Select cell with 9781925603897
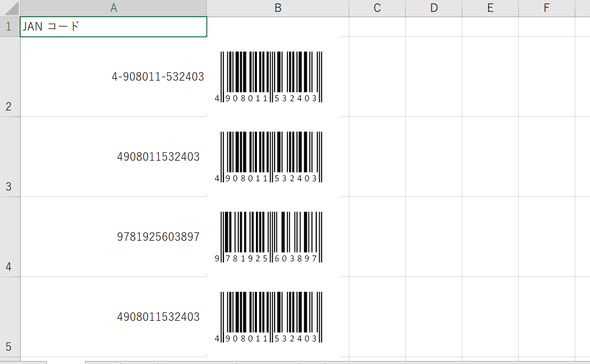Viewport: 590px width, 364px height. (x=113, y=237)
